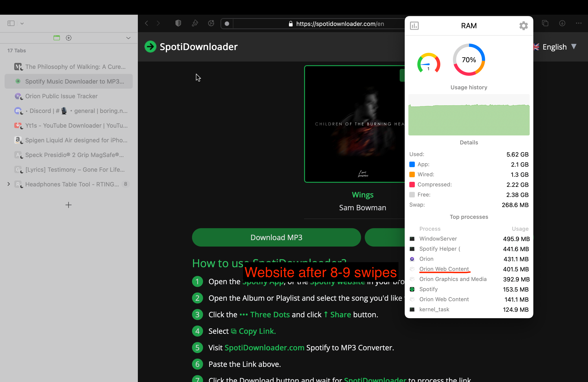This screenshot has height=382, width=588.
Task: Expand the Headphones Table Tool tab group
Action: pos(9,184)
